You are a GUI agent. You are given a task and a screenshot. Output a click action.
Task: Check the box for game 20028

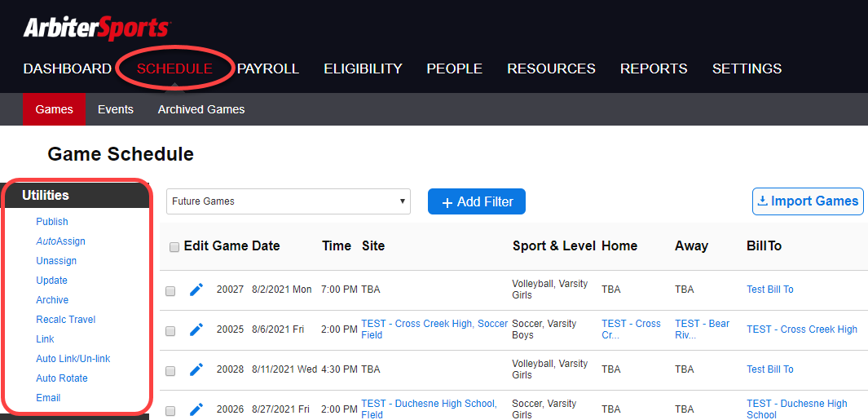pyautogui.click(x=170, y=371)
